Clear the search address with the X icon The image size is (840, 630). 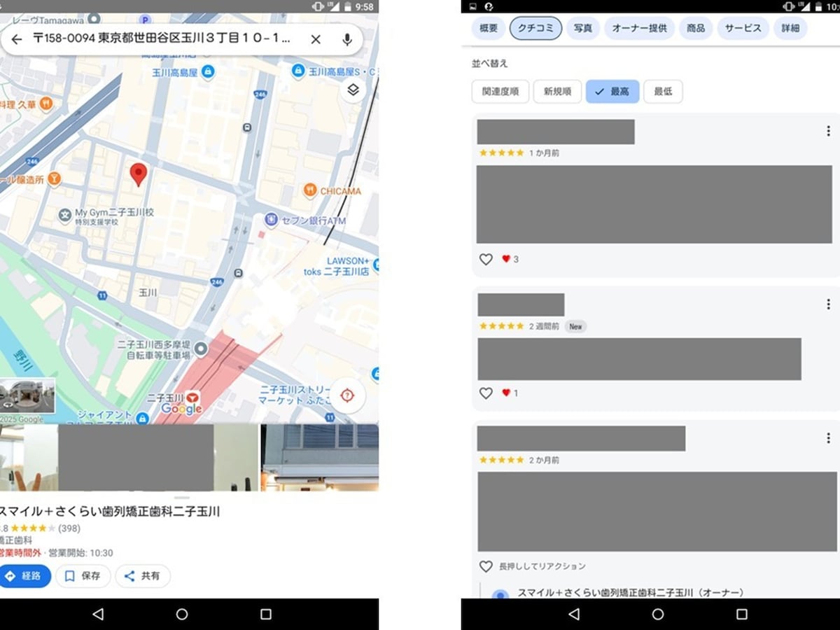tap(316, 39)
